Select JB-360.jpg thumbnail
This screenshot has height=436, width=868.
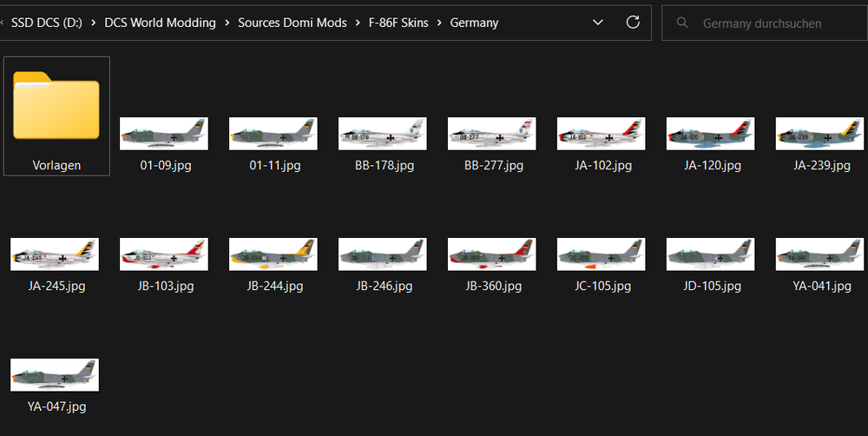click(x=494, y=255)
